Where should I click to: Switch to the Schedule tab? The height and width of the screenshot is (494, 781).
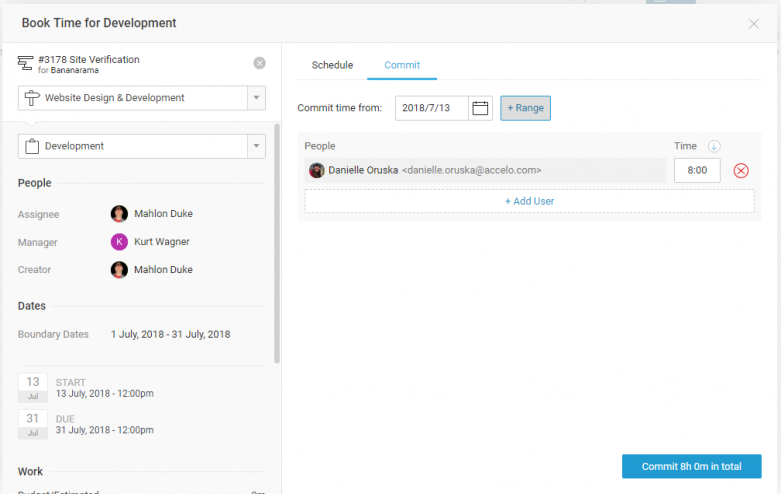332,65
